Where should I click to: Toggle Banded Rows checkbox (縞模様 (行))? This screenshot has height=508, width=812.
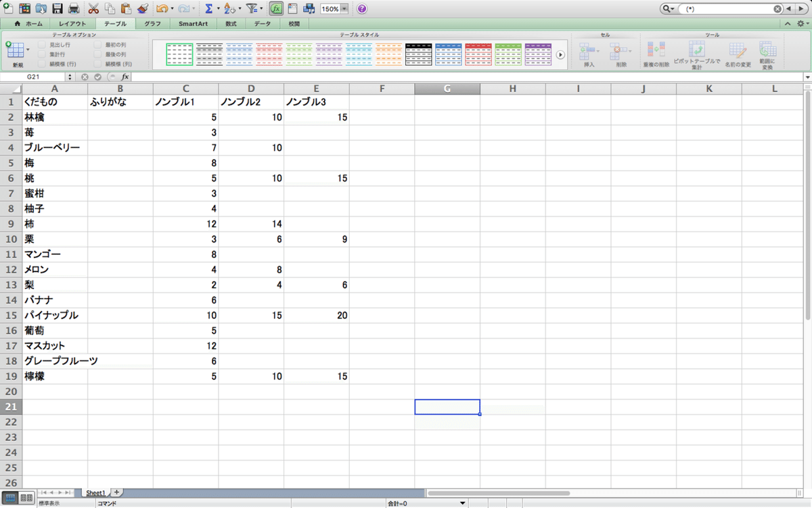click(42, 64)
